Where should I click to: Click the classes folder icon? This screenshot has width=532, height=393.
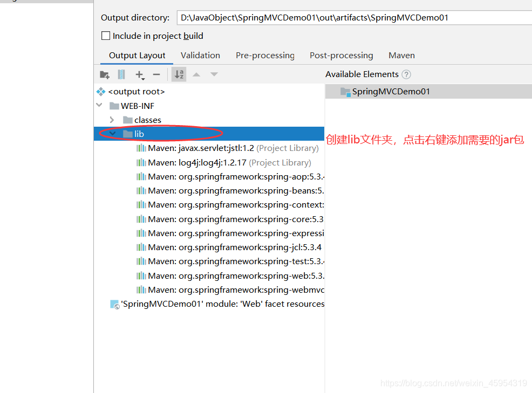[x=127, y=120]
